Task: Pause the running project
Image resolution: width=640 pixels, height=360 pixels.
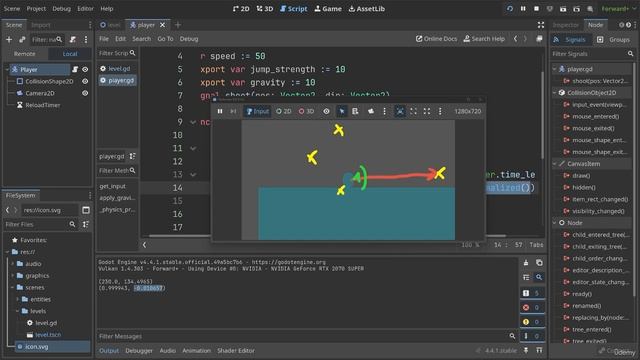Action: point(523,9)
